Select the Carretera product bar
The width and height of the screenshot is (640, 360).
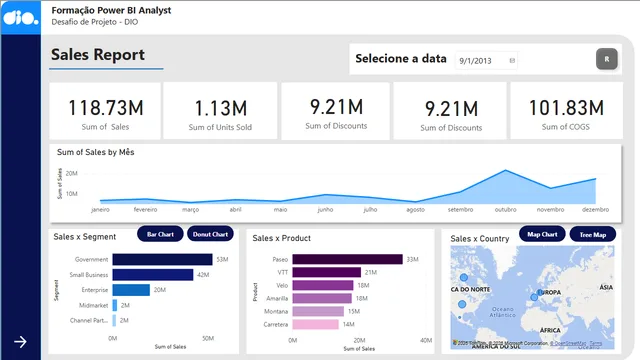[x=316, y=324]
